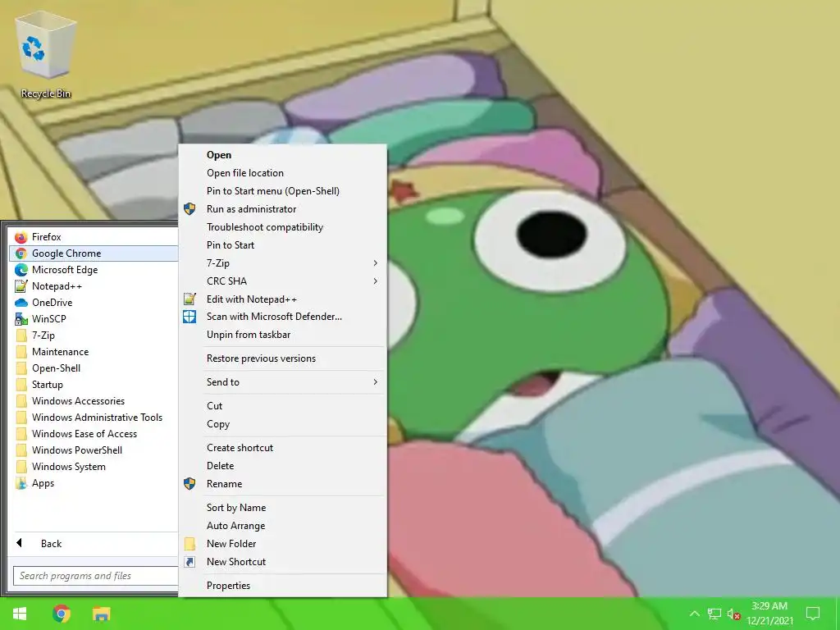Click the Microsoft Edge icon in programs list
This screenshot has height=630, width=840.
tap(21, 270)
